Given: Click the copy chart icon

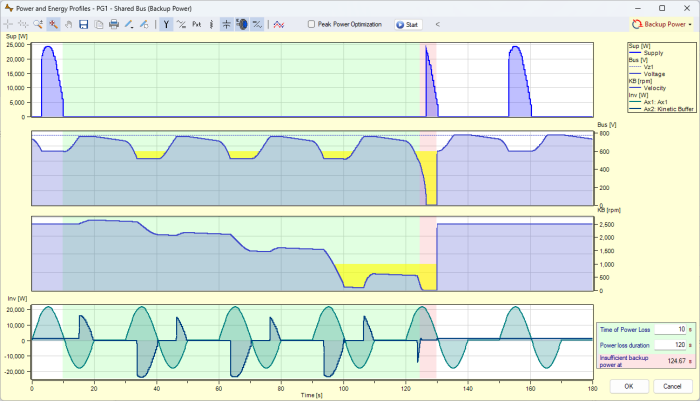Looking at the screenshot, I should (98, 23).
